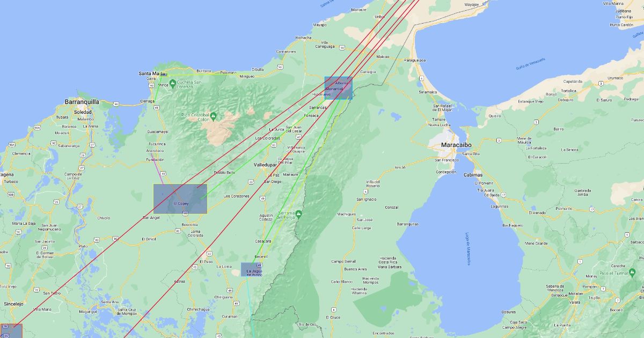Click the Barranquilla city label
Viewport: 644px width, 338px height.
pos(82,101)
